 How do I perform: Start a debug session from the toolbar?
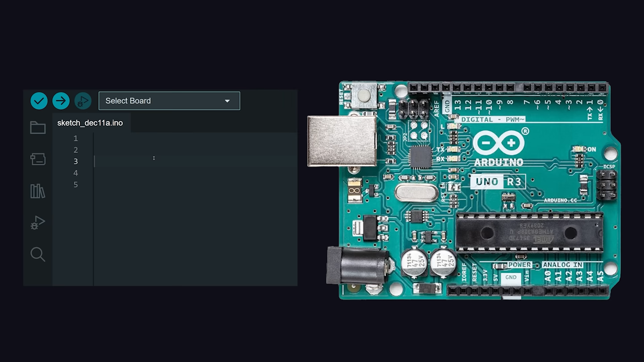[x=83, y=101]
